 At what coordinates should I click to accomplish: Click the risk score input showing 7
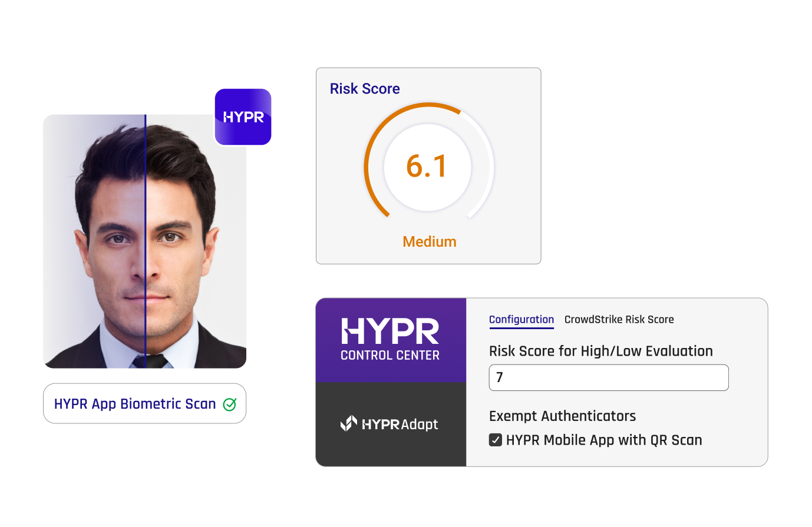(x=608, y=377)
